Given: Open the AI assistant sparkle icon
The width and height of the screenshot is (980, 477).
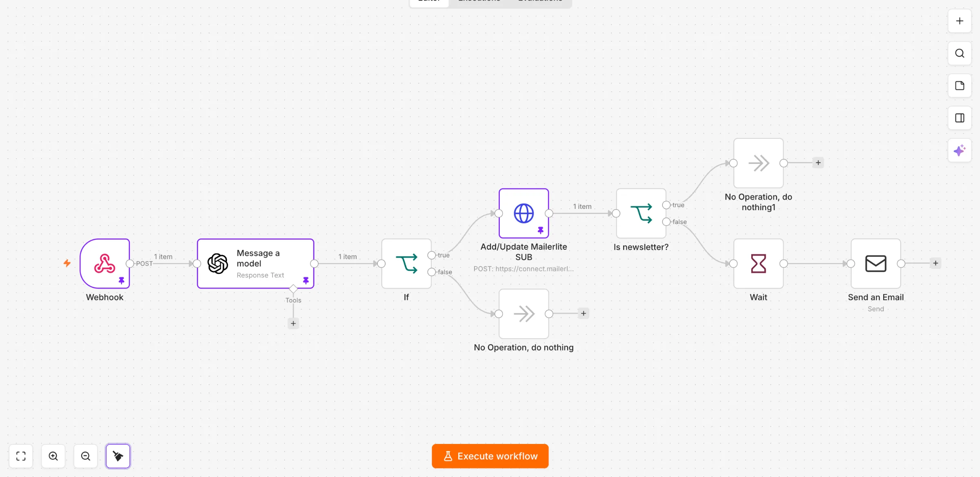Looking at the screenshot, I should [x=960, y=151].
